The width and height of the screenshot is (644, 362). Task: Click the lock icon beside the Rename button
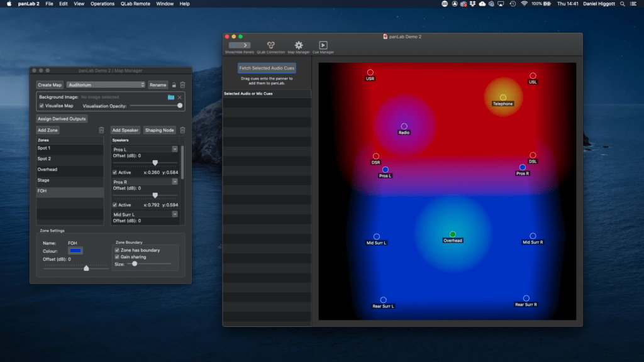click(x=174, y=85)
